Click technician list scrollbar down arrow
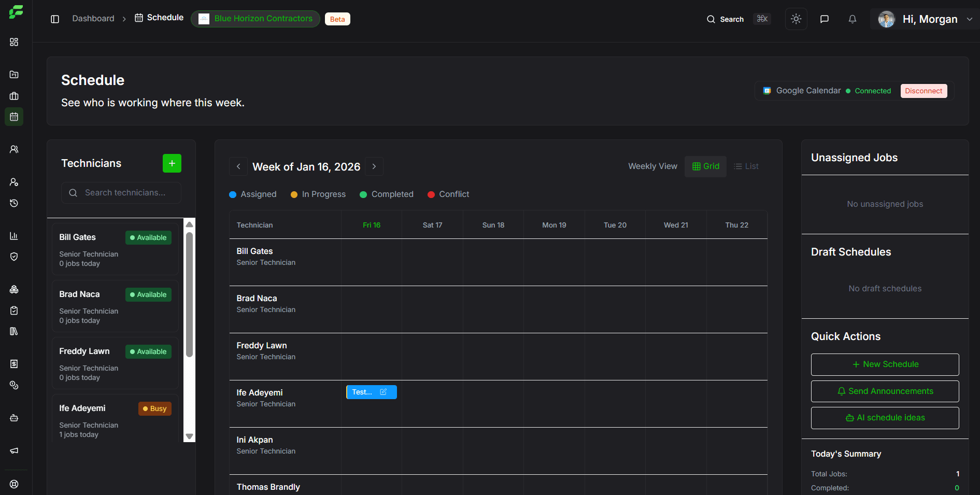This screenshot has height=495, width=980. [x=190, y=436]
